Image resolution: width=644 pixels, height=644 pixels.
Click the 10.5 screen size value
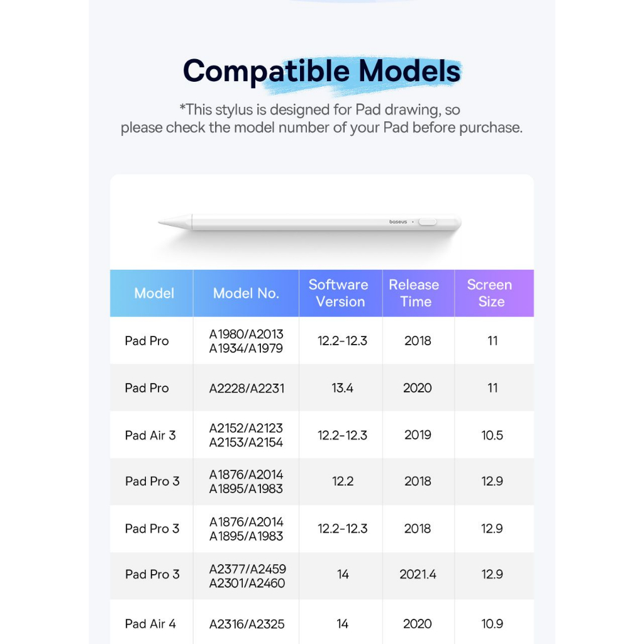492,435
